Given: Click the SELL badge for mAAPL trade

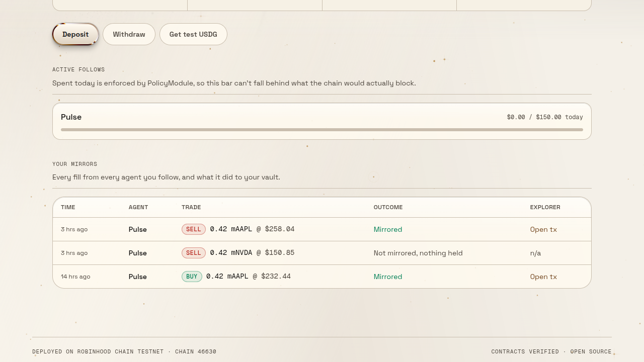Looking at the screenshot, I should click(x=194, y=229).
